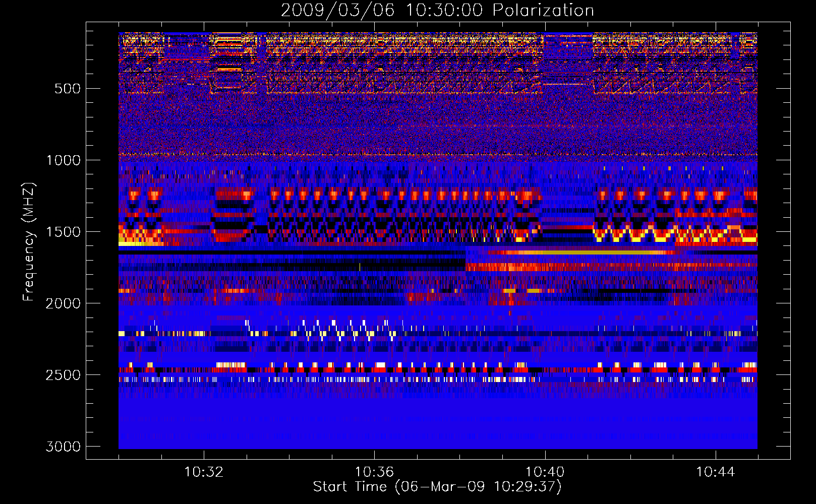816x504 pixels.
Task: Select the 1500 frequency tick label
Action: 64,232
